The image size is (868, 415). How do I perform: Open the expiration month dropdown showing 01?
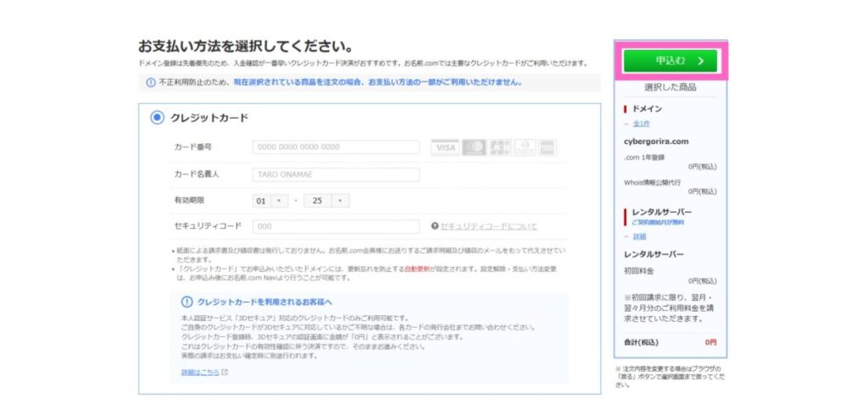271,201
